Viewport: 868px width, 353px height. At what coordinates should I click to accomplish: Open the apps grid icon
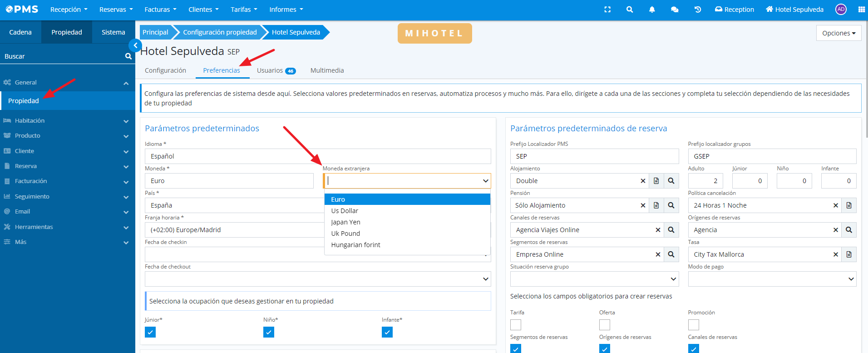tap(861, 10)
